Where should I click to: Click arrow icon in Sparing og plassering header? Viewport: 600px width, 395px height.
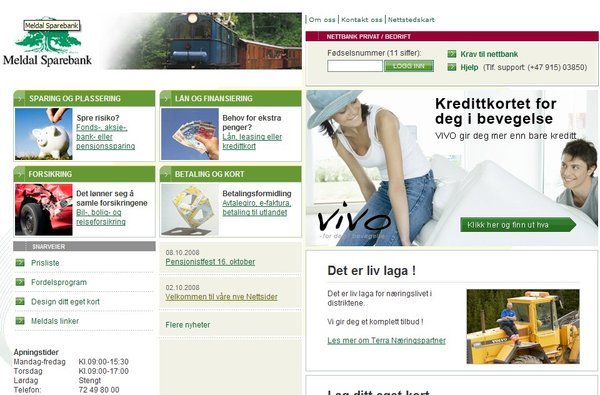pyautogui.click(x=19, y=98)
